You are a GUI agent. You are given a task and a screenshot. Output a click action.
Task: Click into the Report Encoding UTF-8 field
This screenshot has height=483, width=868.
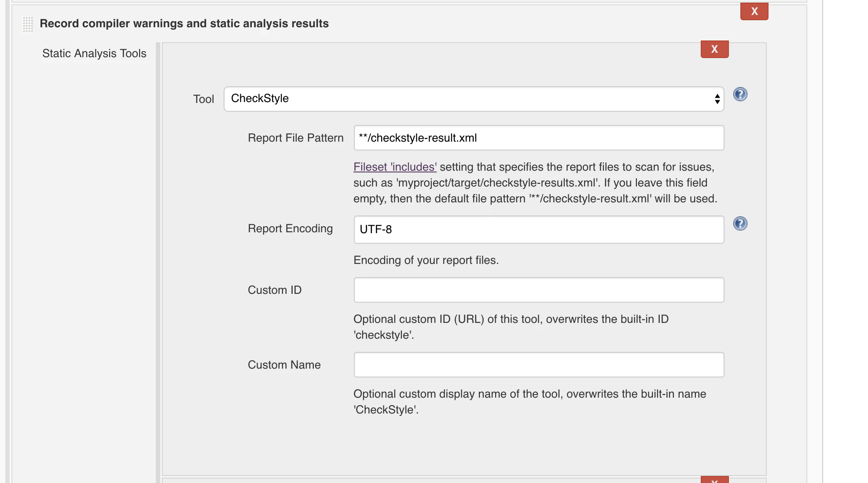pyautogui.click(x=539, y=229)
